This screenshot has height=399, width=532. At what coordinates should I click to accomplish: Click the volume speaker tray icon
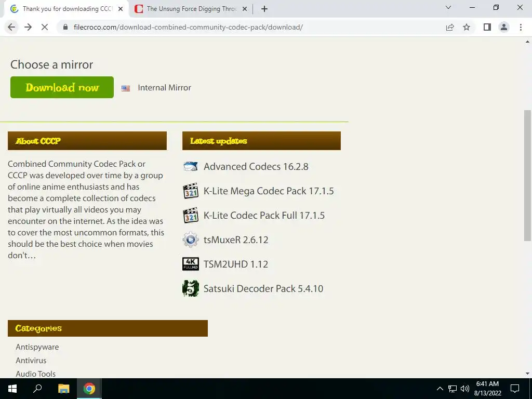tap(465, 389)
